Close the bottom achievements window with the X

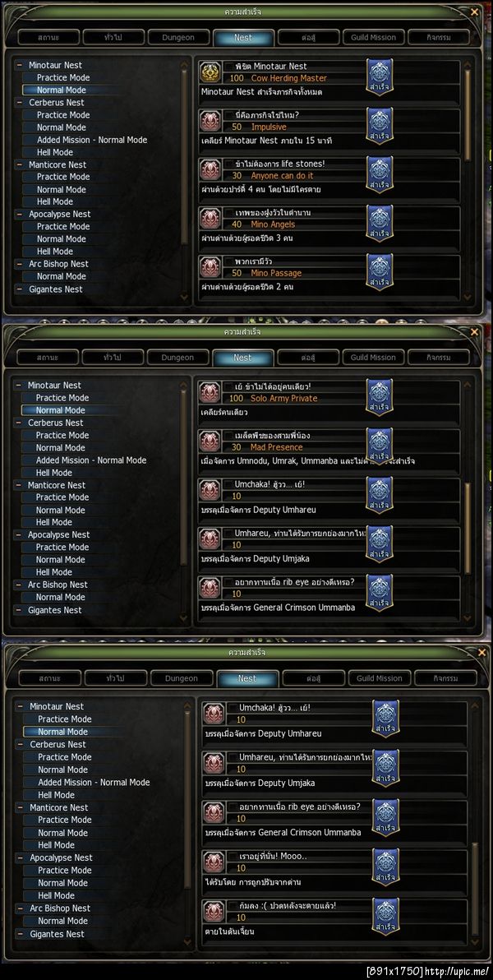[481, 653]
